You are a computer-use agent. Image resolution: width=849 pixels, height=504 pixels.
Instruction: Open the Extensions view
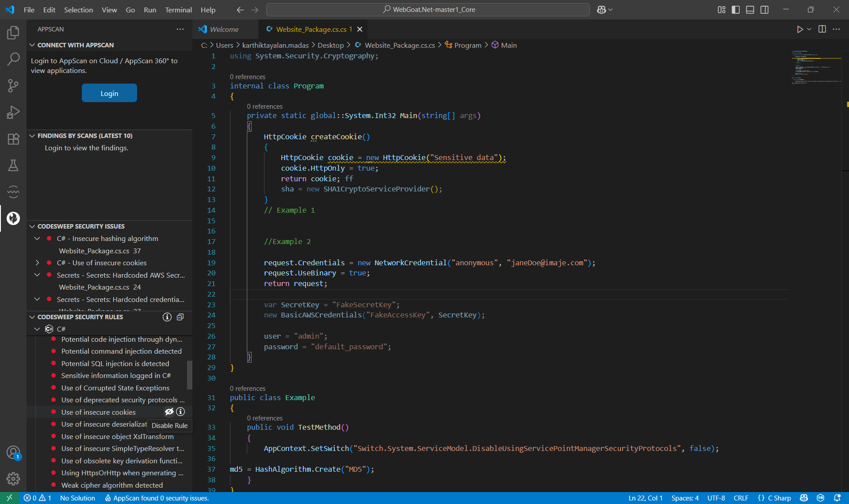tap(13, 139)
